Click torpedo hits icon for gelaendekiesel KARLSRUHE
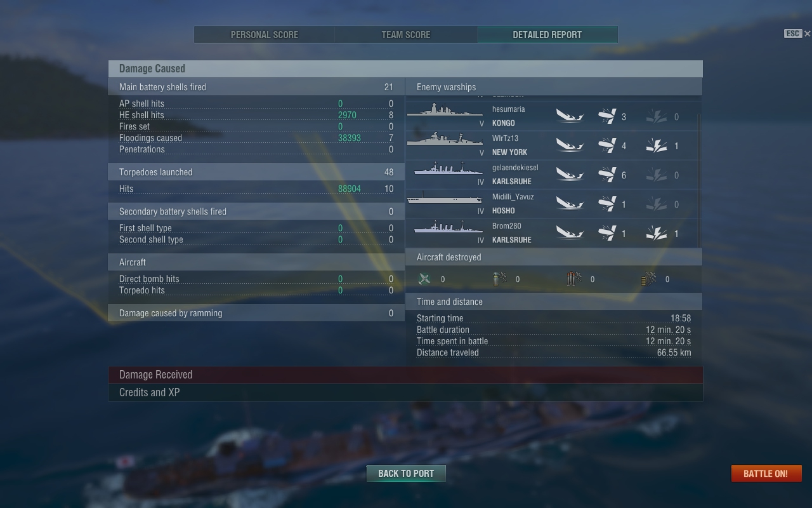 (x=607, y=175)
